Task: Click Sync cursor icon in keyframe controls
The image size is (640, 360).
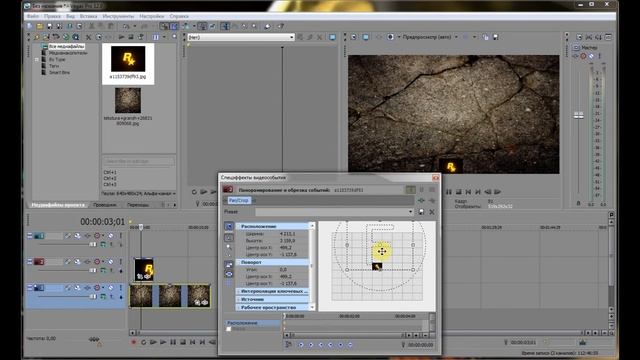Action: click(289, 345)
